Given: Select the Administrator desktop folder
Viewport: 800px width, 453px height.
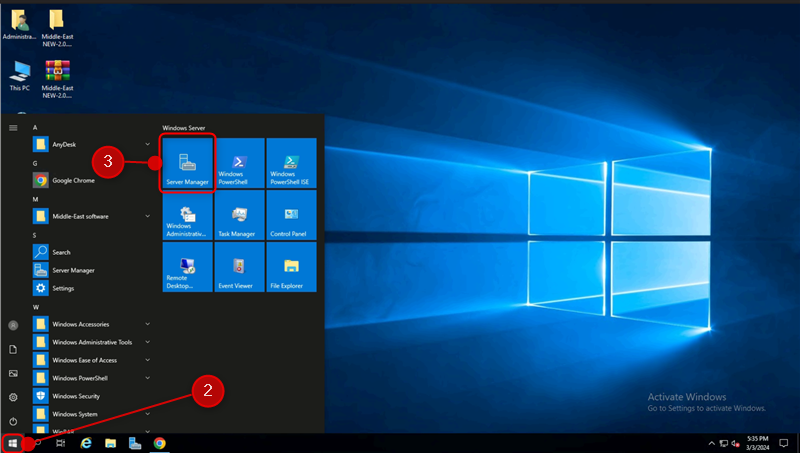Looking at the screenshot, I should coord(19,24).
